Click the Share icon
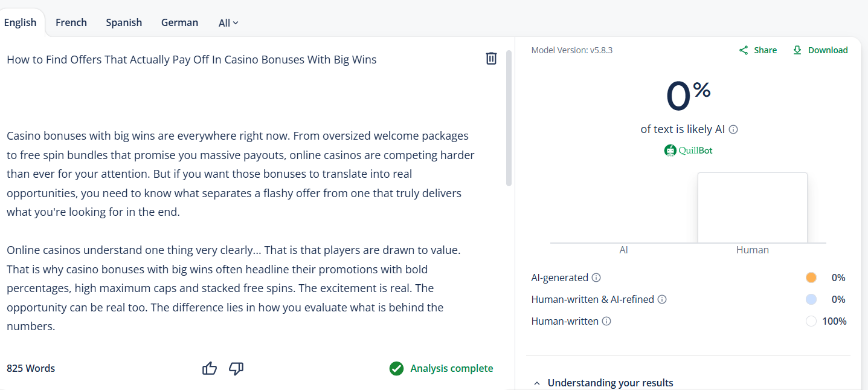 tap(744, 50)
